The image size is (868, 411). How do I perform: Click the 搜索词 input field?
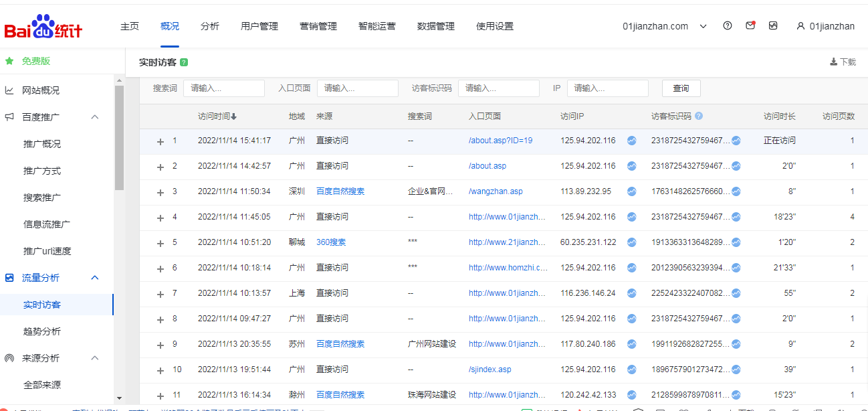(x=223, y=88)
